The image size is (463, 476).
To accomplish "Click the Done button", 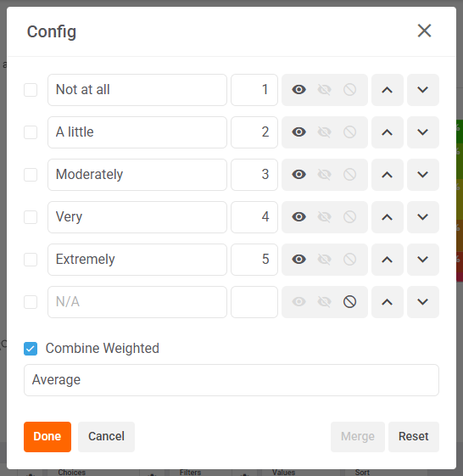I will click(x=47, y=437).
